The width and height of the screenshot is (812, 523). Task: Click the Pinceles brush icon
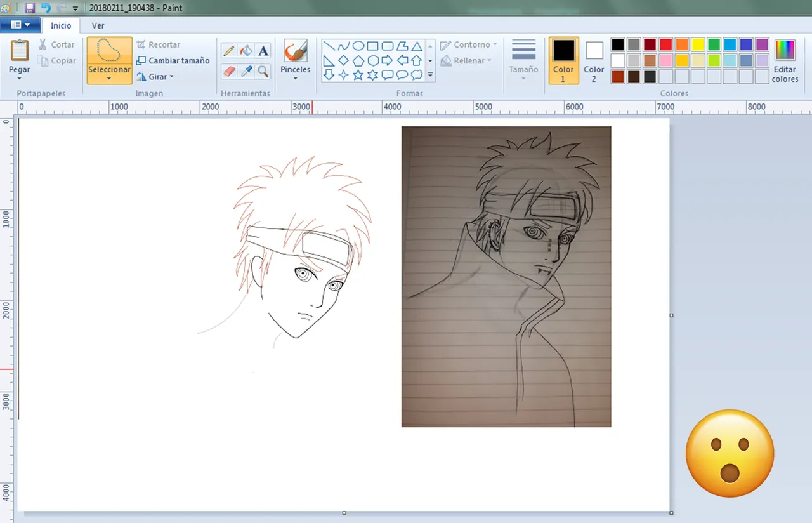click(296, 51)
